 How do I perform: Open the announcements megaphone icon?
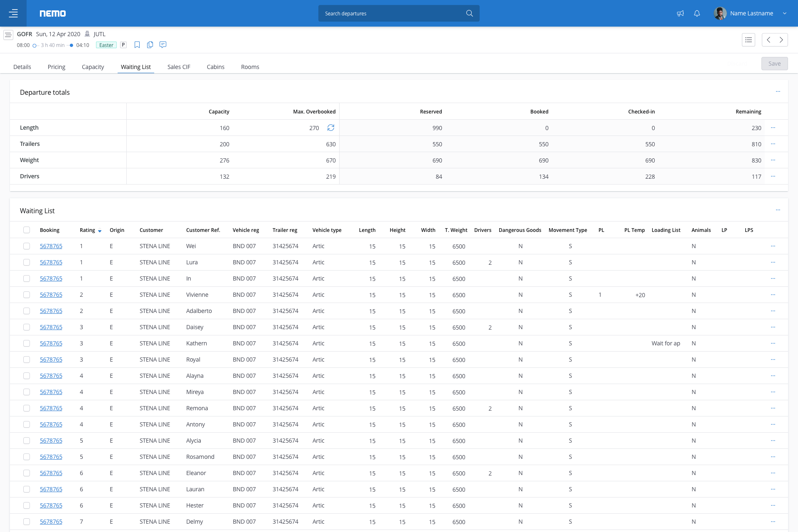coord(680,13)
